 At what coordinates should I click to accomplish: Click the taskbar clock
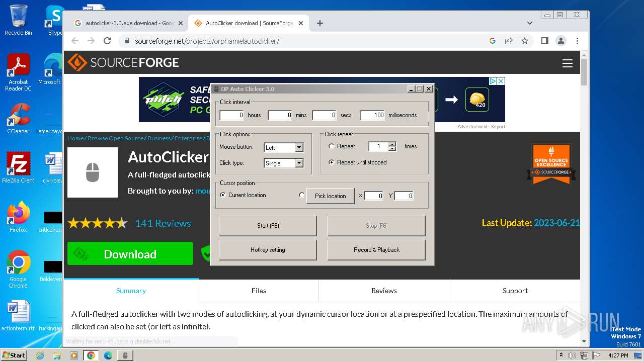click(618, 355)
